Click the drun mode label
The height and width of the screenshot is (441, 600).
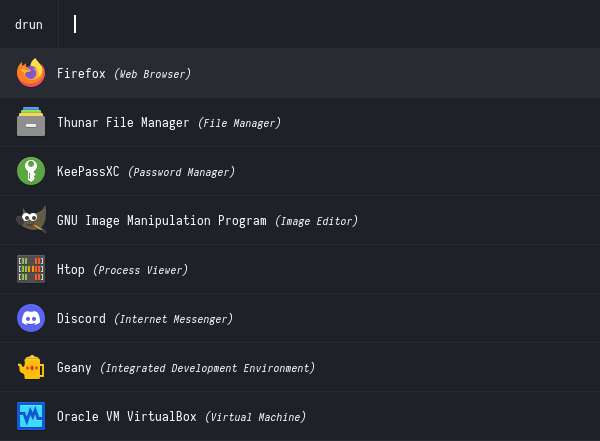29,24
